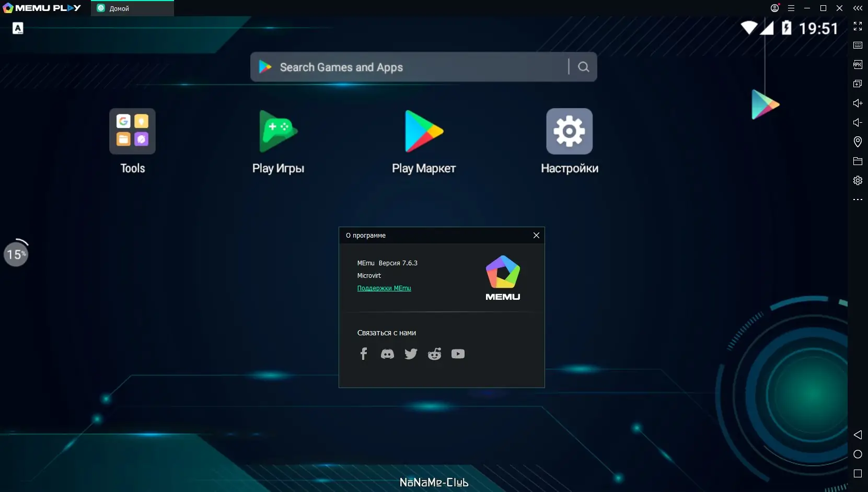Click the 15% floating progress indicator
The height and width of the screenshot is (492, 868).
tap(16, 253)
